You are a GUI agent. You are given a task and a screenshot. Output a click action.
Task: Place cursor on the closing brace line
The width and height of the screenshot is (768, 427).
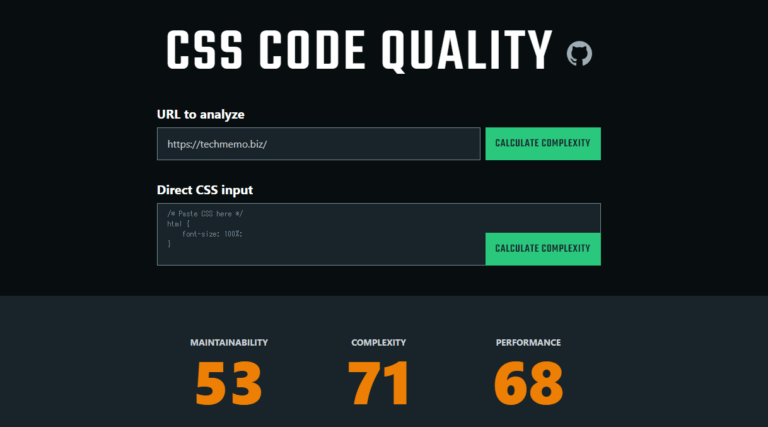click(170, 243)
